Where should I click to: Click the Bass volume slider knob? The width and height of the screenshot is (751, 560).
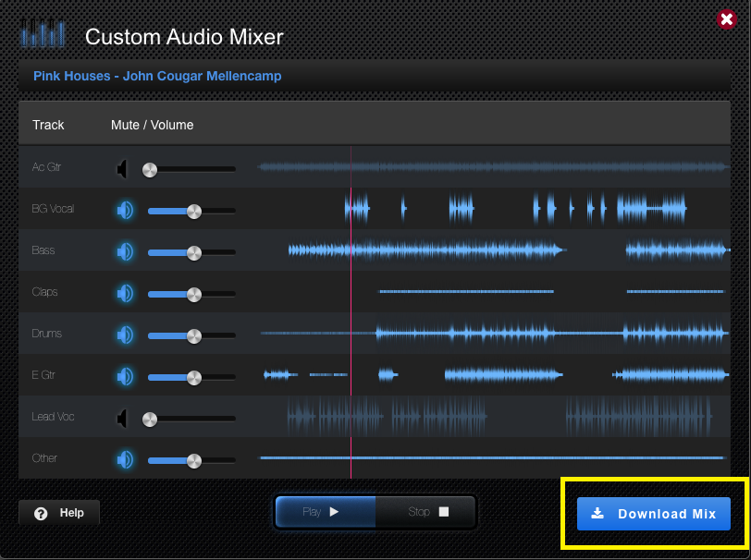(x=194, y=252)
